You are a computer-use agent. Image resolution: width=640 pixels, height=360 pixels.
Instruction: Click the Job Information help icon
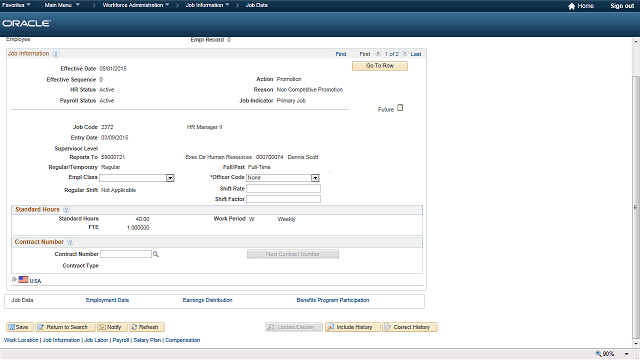[x=56, y=54]
